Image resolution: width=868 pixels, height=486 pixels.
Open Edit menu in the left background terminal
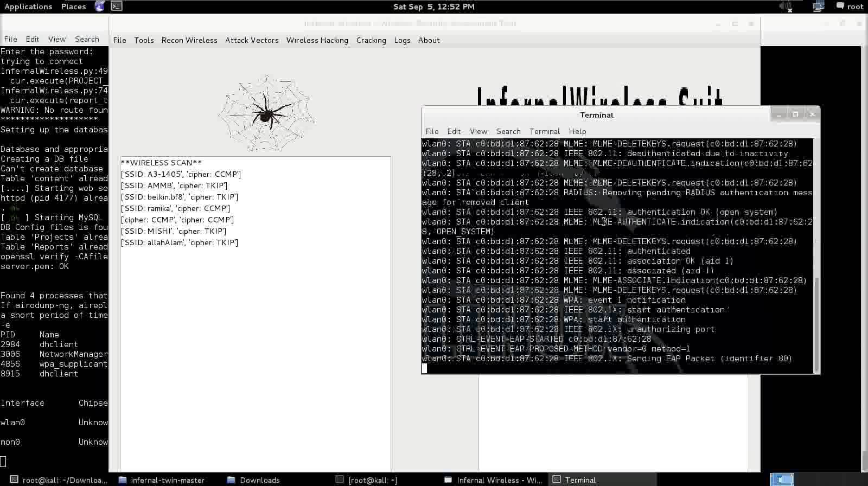(x=33, y=39)
